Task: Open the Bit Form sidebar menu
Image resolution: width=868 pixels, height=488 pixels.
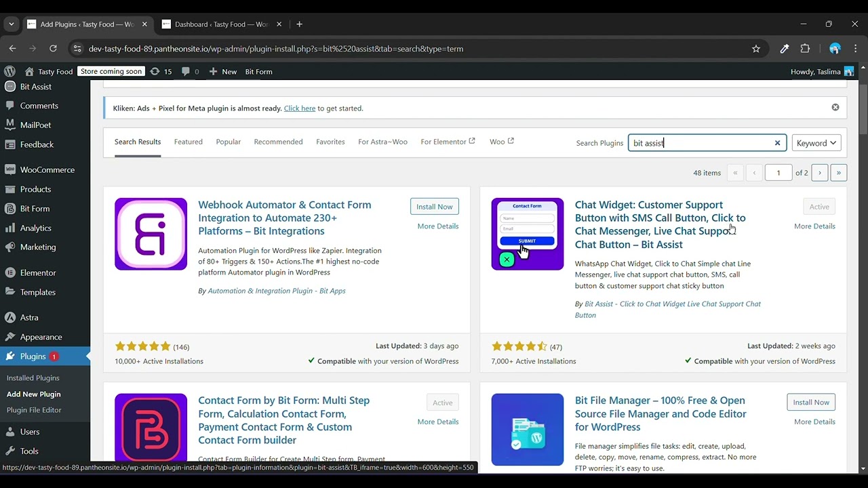Action: [x=45, y=209]
